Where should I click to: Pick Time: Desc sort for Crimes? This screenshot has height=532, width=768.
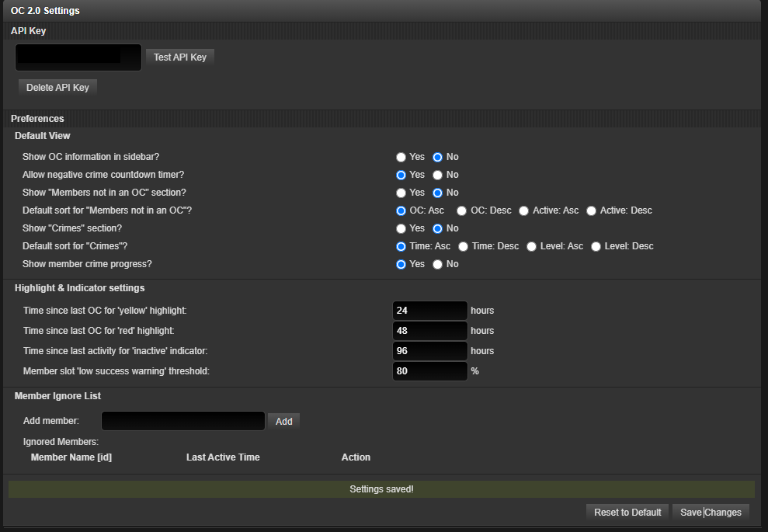(x=463, y=246)
